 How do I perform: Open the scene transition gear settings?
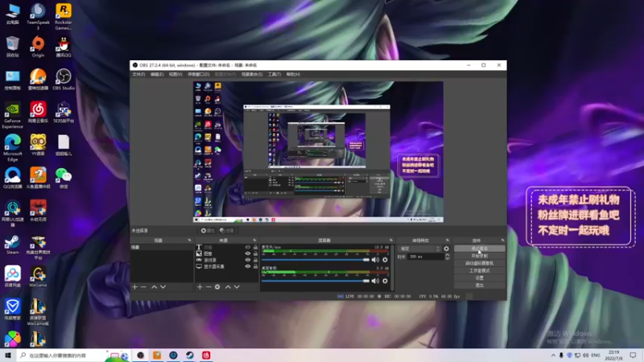447,249
